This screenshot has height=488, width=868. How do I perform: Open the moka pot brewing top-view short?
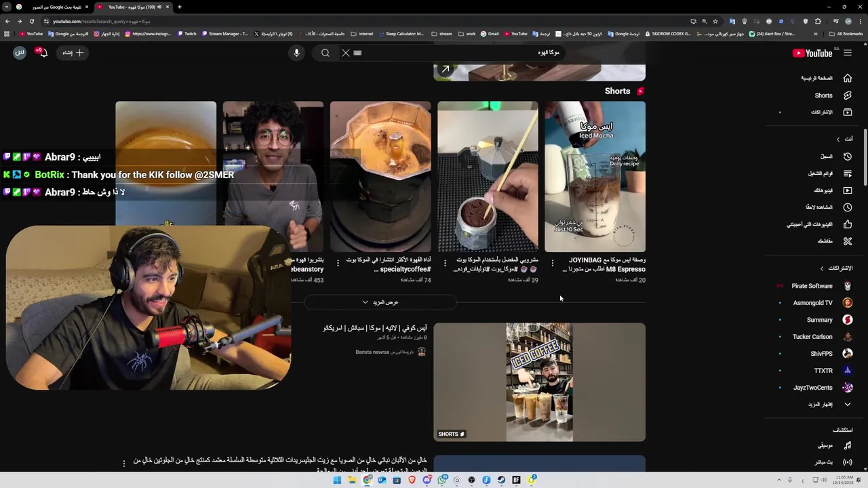click(380, 176)
